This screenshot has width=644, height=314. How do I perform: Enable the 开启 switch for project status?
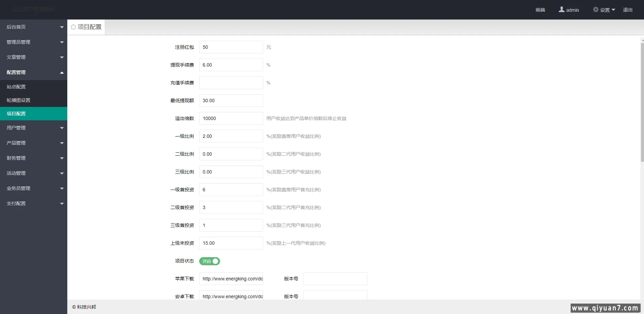pos(209,261)
